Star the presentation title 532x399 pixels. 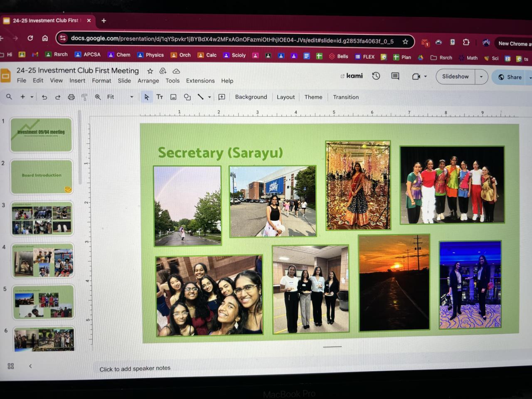[150, 71]
